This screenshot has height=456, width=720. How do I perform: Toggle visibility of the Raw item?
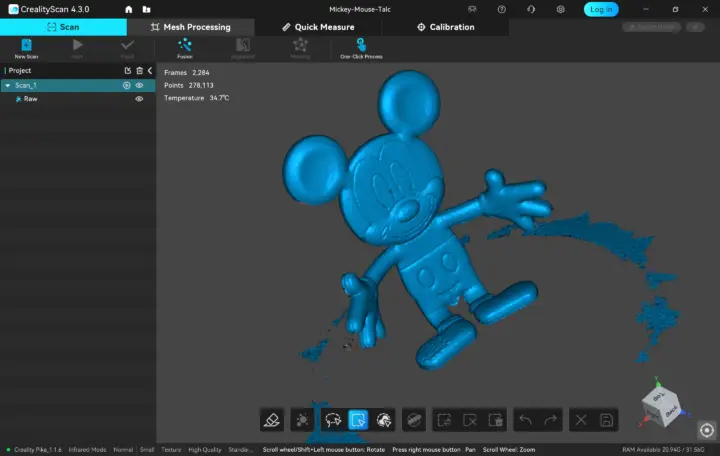[139, 99]
